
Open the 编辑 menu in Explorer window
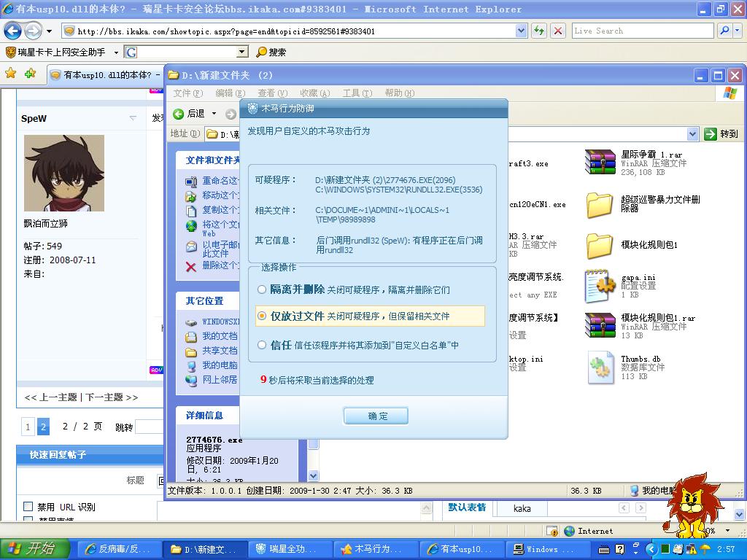(x=230, y=93)
